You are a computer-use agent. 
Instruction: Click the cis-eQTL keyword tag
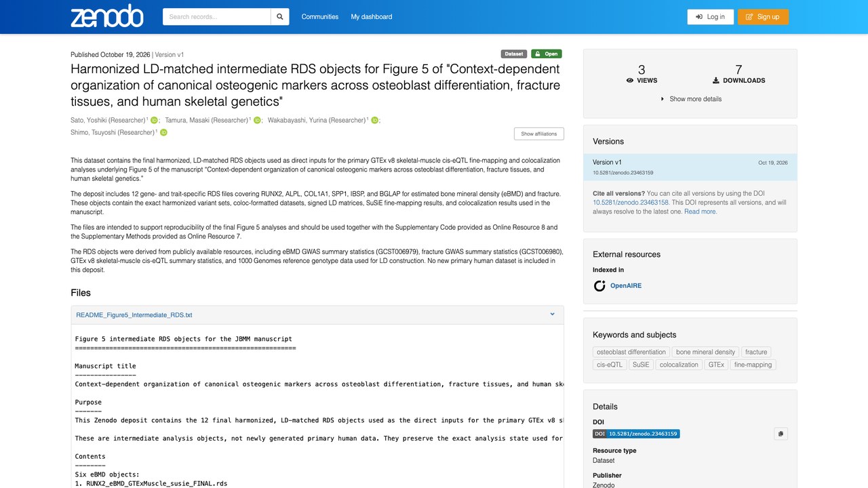click(610, 365)
